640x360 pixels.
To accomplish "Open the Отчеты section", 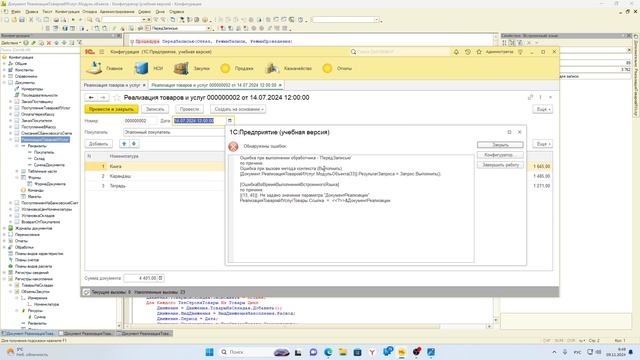I will (x=337, y=68).
